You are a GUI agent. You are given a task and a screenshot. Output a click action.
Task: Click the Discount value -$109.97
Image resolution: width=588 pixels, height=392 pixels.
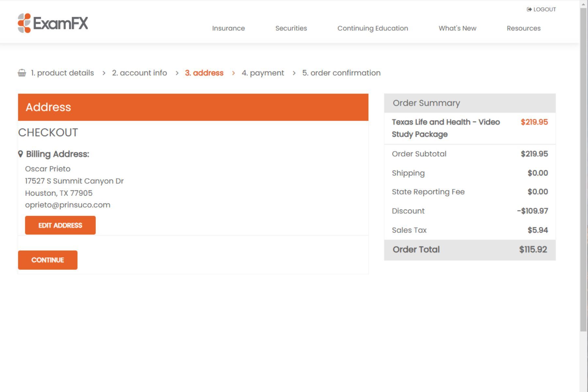(532, 211)
